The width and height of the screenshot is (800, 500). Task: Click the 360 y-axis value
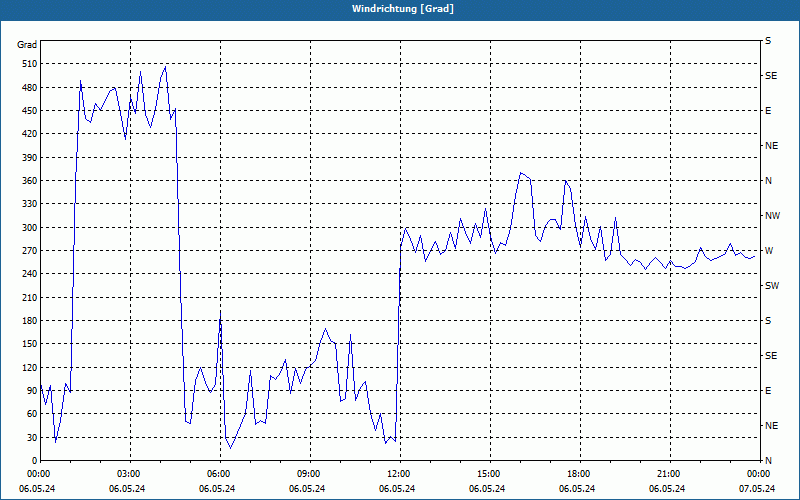[x=31, y=181]
